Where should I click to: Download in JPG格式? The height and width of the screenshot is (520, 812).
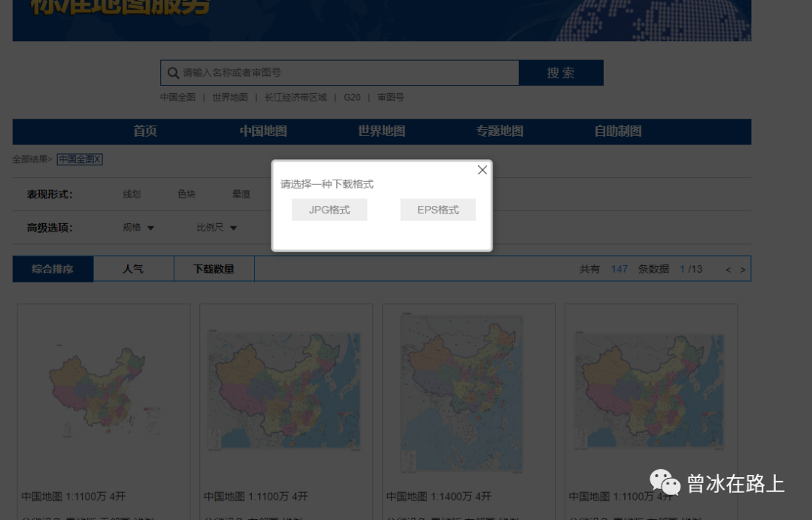tap(329, 210)
